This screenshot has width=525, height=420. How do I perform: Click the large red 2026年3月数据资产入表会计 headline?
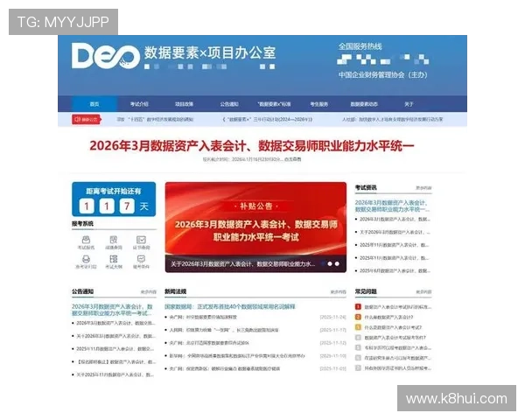click(x=252, y=146)
